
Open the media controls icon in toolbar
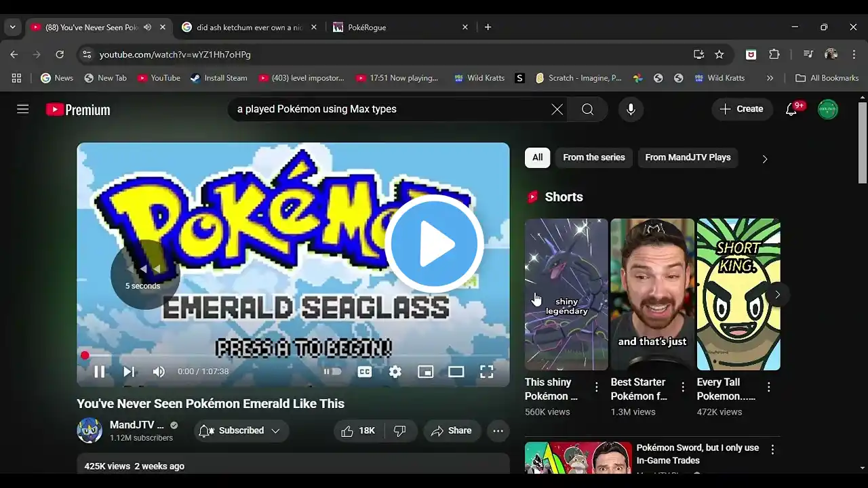808,54
